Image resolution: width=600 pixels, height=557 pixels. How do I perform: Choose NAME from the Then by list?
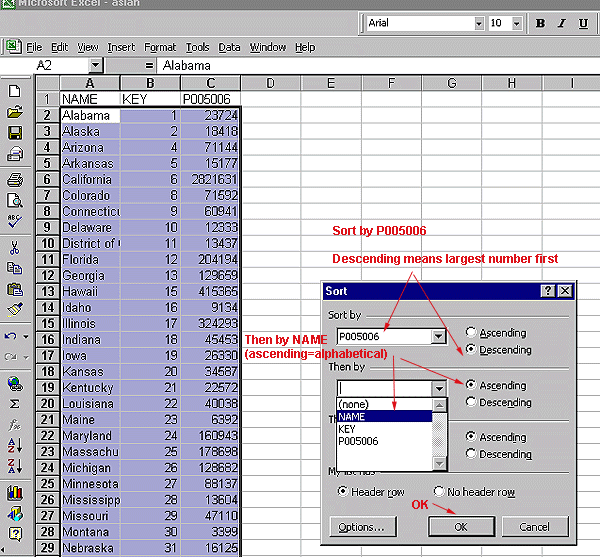[x=384, y=417]
